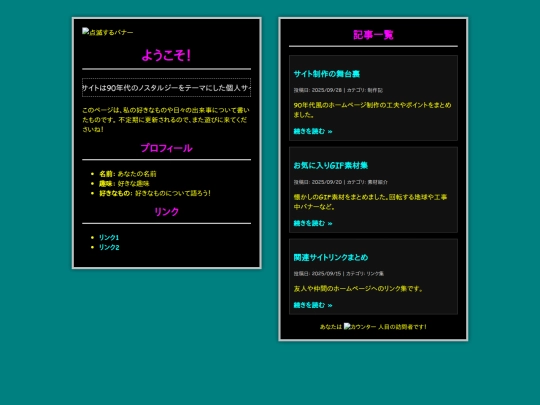540x405 pixels.
Task: Click the date line 2025/09/20
Action: coord(341,182)
